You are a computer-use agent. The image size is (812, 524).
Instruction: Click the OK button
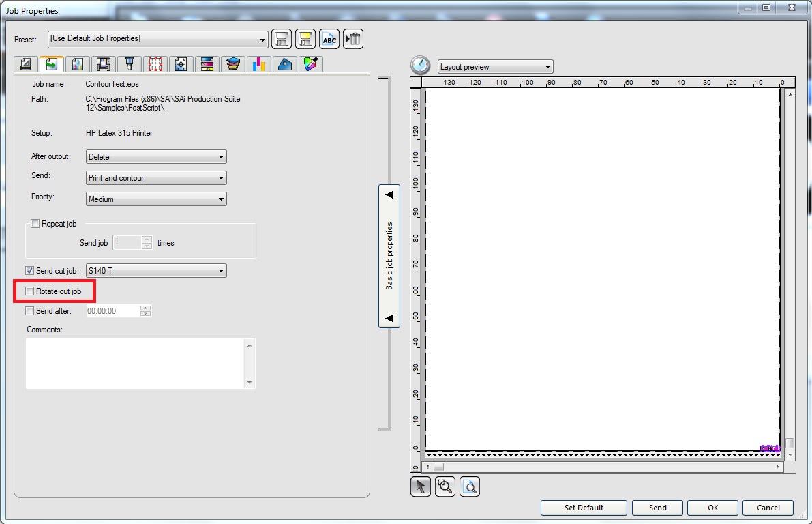tap(713, 508)
